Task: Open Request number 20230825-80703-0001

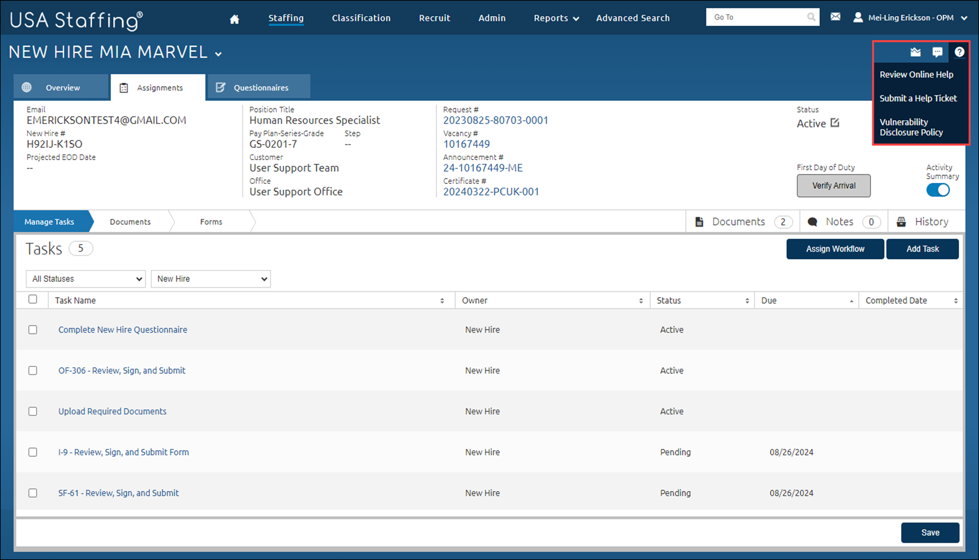Action: tap(496, 121)
